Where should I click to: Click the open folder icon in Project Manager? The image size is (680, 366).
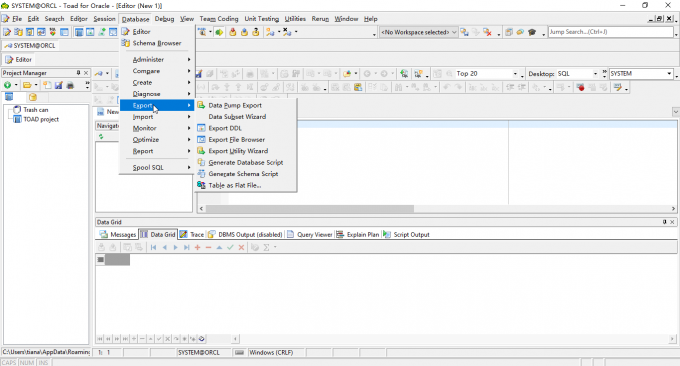[x=27, y=85]
